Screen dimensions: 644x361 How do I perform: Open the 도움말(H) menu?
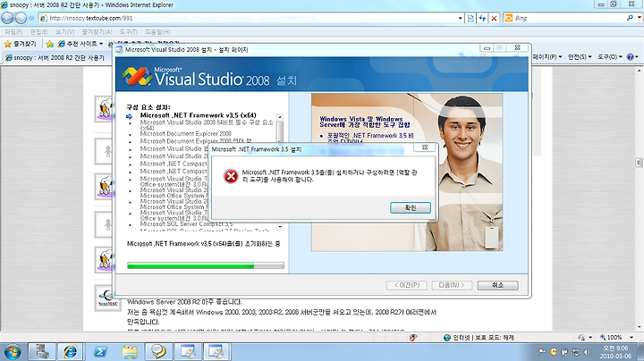click(157, 32)
